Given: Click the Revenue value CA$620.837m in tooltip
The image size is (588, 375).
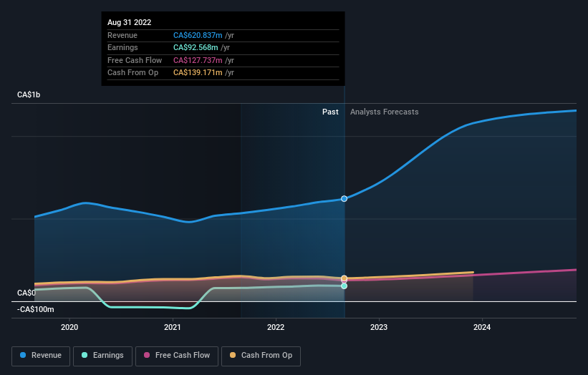Looking at the screenshot, I should point(198,35).
